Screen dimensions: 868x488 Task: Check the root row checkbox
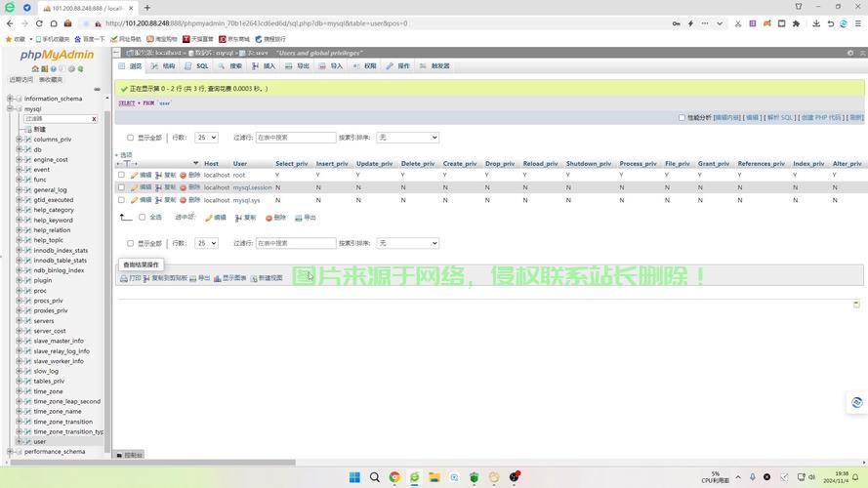click(121, 175)
